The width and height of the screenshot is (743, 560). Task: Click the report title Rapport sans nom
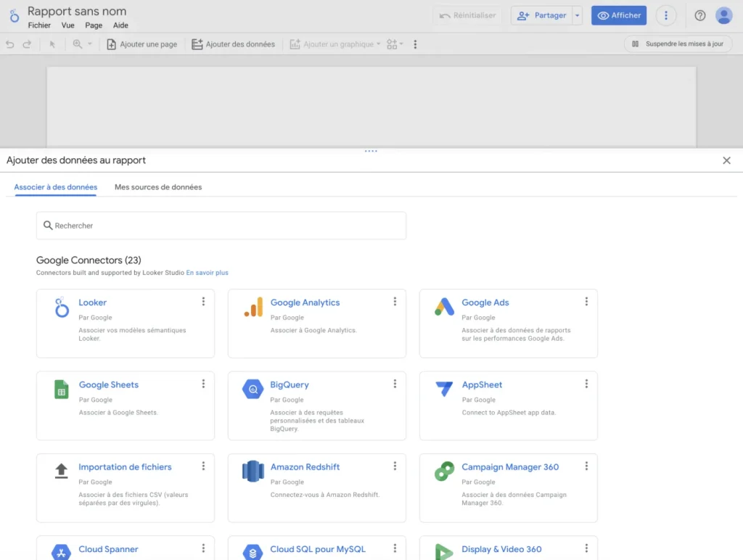click(77, 11)
